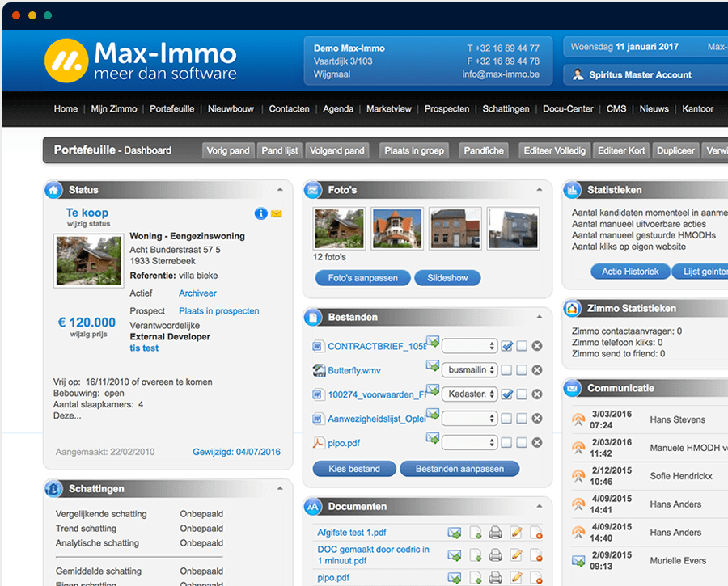Click the home icon on Status panel header
728x586 pixels.
pos(53,190)
